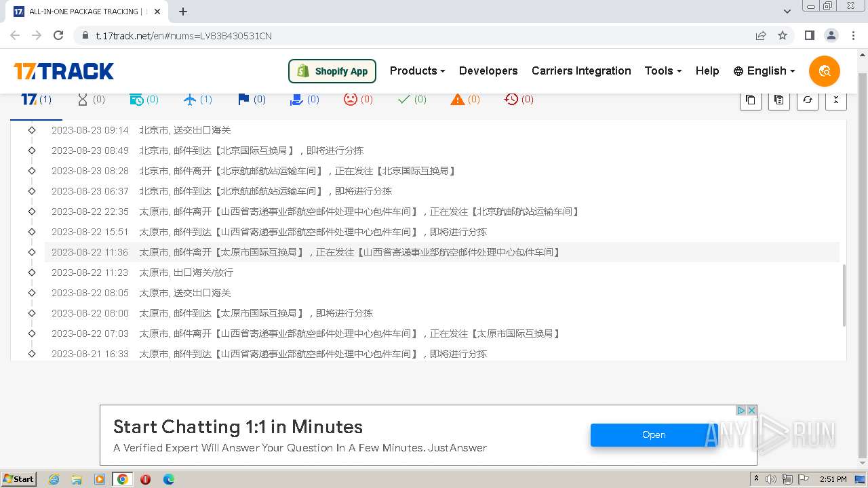Image resolution: width=868 pixels, height=488 pixels.
Task: Select the Out for Delivery tab icon
Action: (304, 99)
